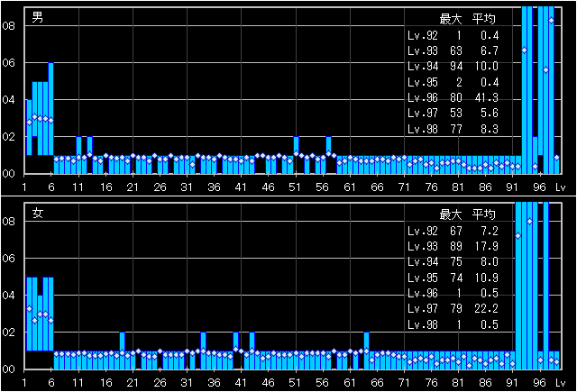Select the 最大 header in the 女 chart
This screenshot has width=577, height=392.
coord(451,214)
